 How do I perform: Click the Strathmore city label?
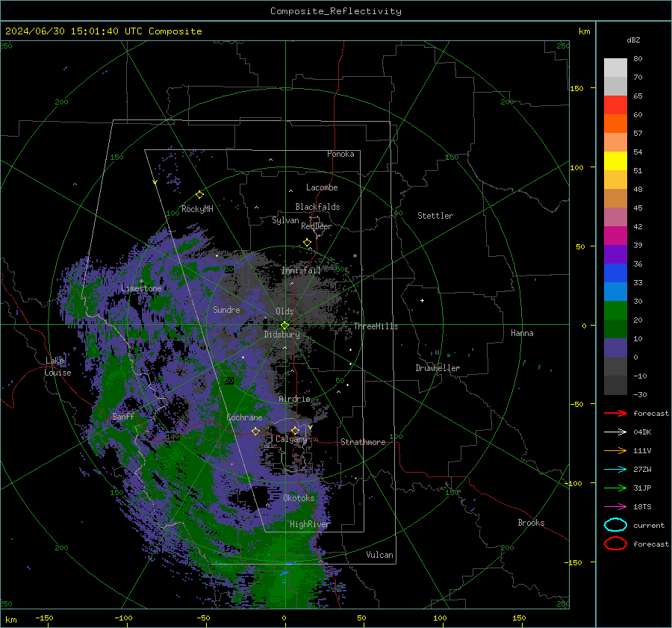point(363,442)
